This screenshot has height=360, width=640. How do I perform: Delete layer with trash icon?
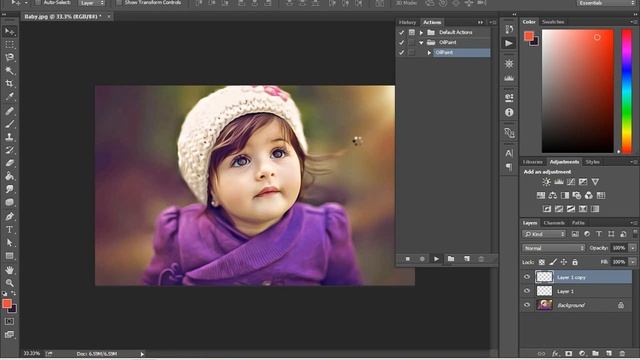click(622, 353)
